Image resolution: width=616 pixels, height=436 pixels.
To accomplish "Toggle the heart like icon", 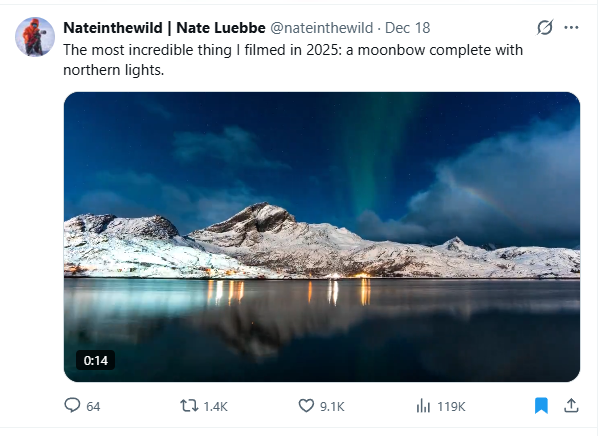I will point(307,406).
